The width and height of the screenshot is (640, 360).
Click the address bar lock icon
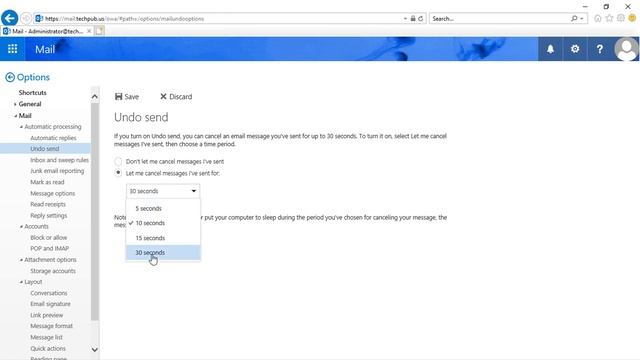pyautogui.click(x=413, y=18)
